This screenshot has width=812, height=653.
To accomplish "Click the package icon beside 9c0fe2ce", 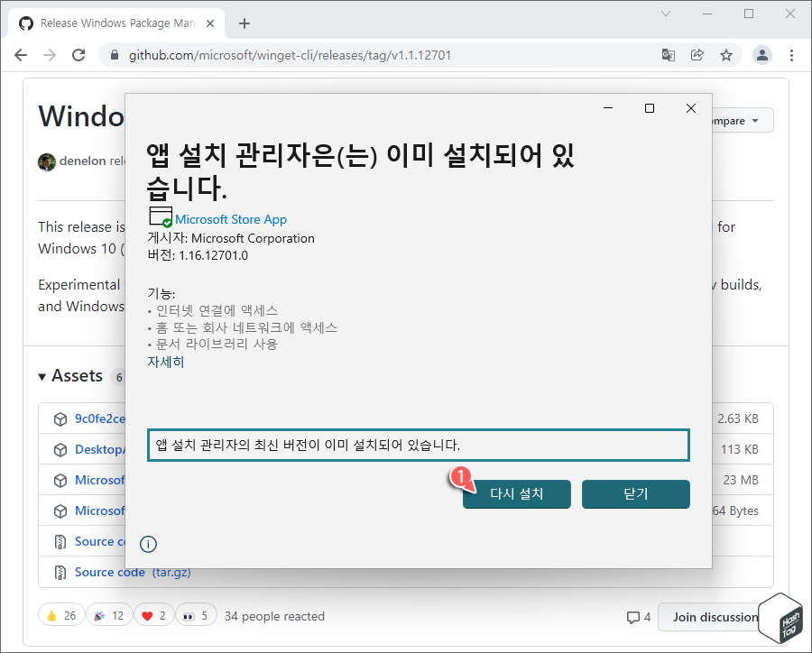I will point(60,418).
